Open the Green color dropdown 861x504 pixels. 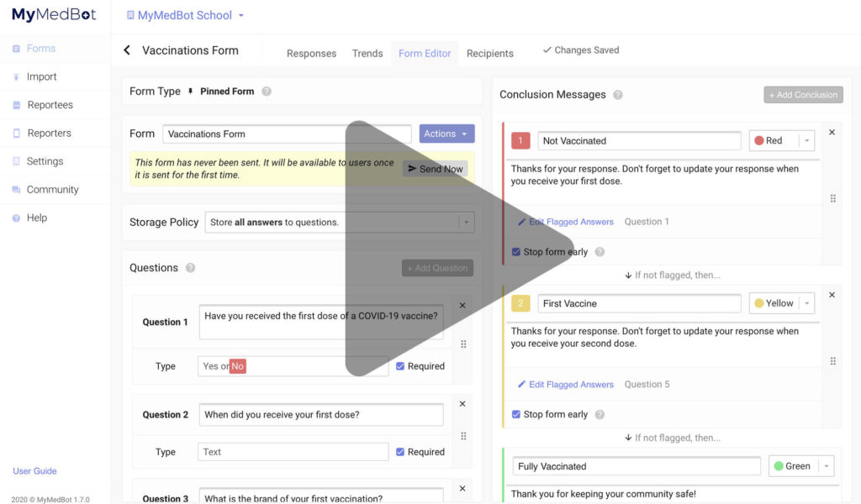(x=801, y=466)
